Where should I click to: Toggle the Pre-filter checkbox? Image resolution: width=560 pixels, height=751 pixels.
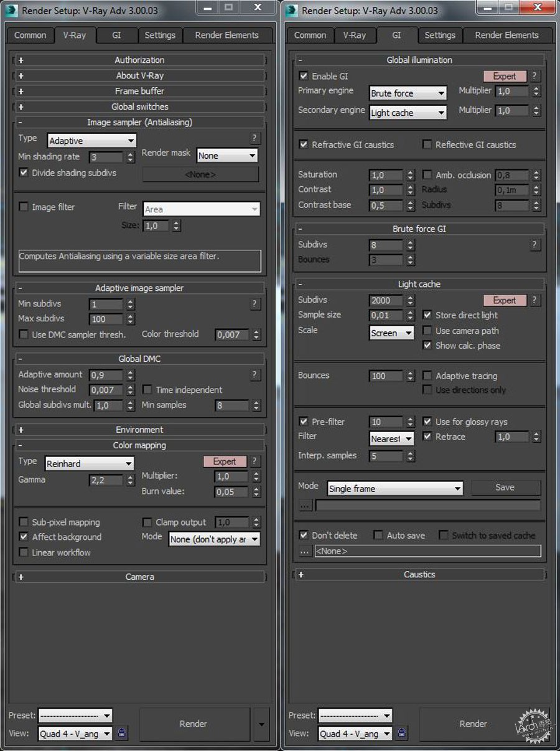[x=304, y=422]
